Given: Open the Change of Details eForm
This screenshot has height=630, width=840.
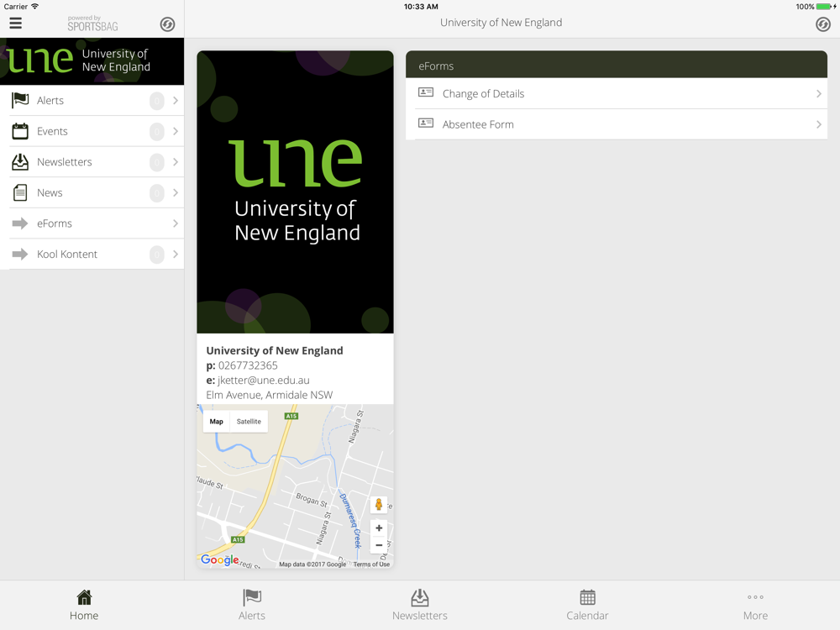Looking at the screenshot, I should point(617,94).
